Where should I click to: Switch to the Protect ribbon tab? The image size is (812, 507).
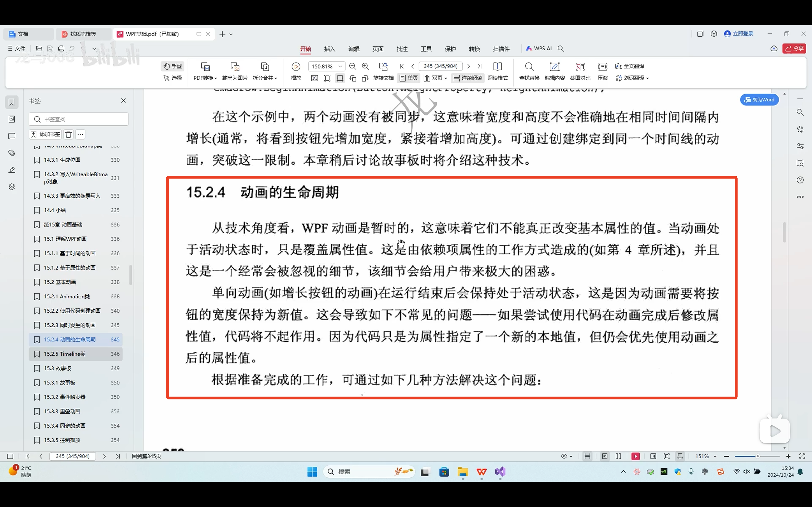point(450,49)
